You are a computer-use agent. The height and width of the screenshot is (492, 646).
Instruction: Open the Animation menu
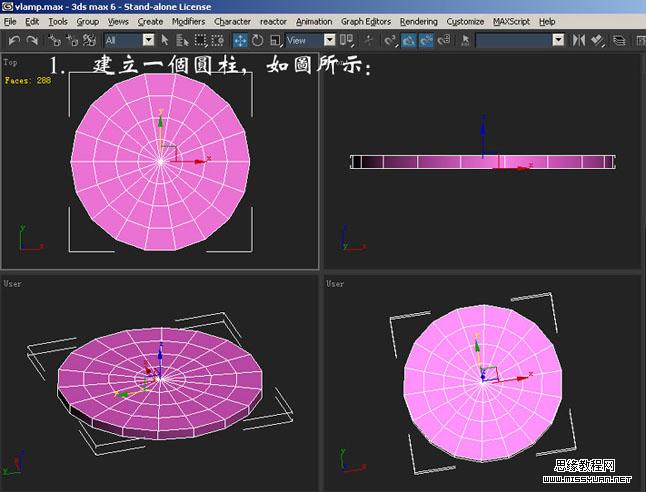pyautogui.click(x=314, y=21)
